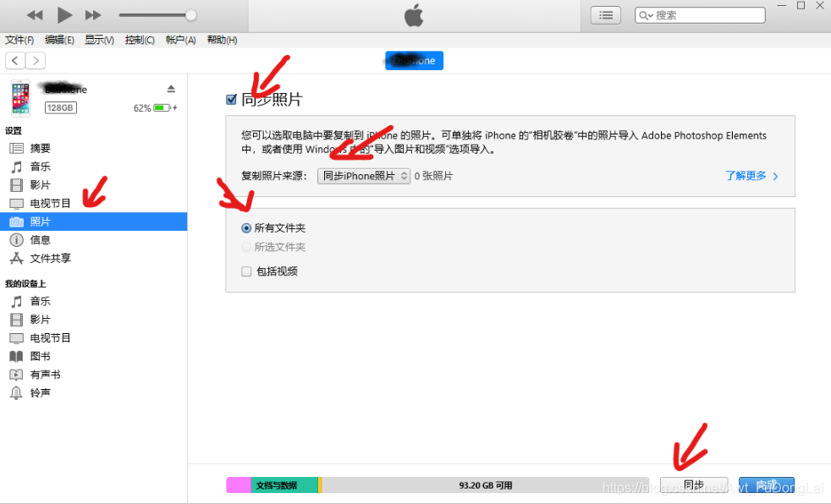Click the 有声书 audiobook icon
831x504 pixels.
click(16, 375)
